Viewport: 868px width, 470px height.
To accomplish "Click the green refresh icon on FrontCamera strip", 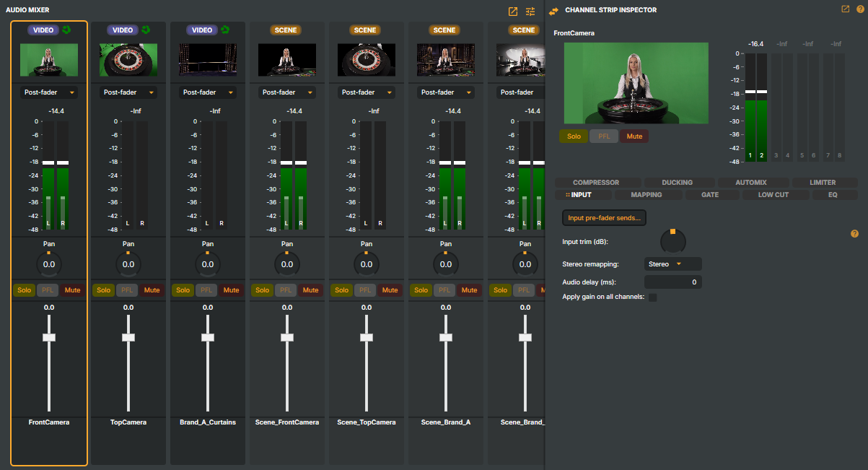I will pos(67,30).
